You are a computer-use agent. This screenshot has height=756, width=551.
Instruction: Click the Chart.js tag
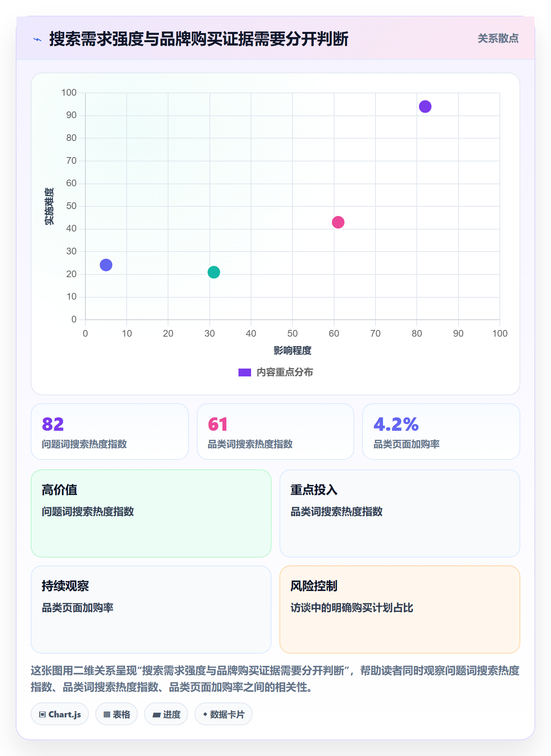(60, 714)
